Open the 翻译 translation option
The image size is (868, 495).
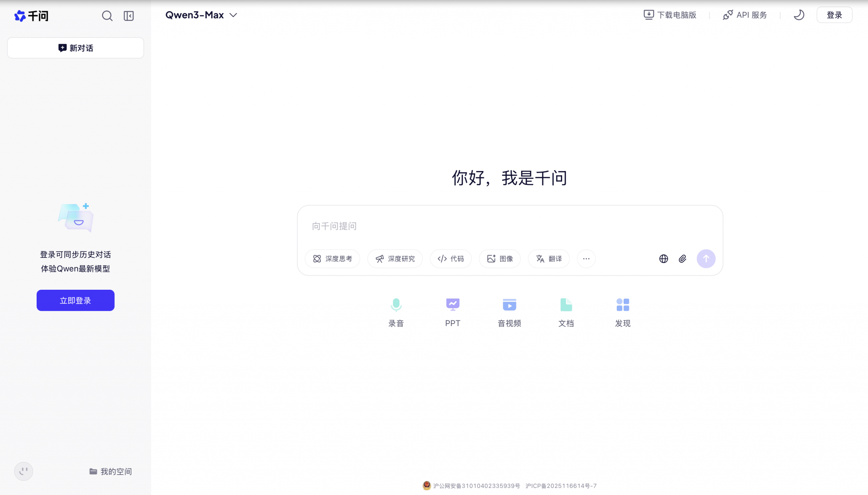pyautogui.click(x=548, y=259)
